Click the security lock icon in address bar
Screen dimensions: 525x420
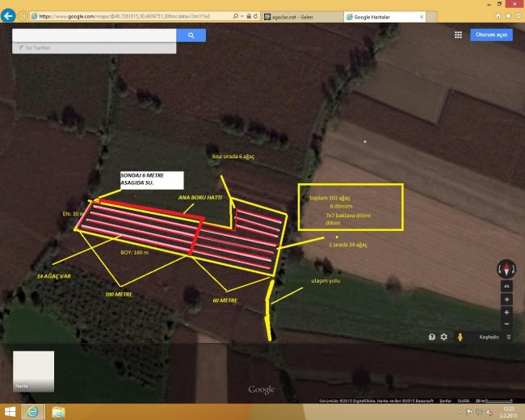(249, 16)
